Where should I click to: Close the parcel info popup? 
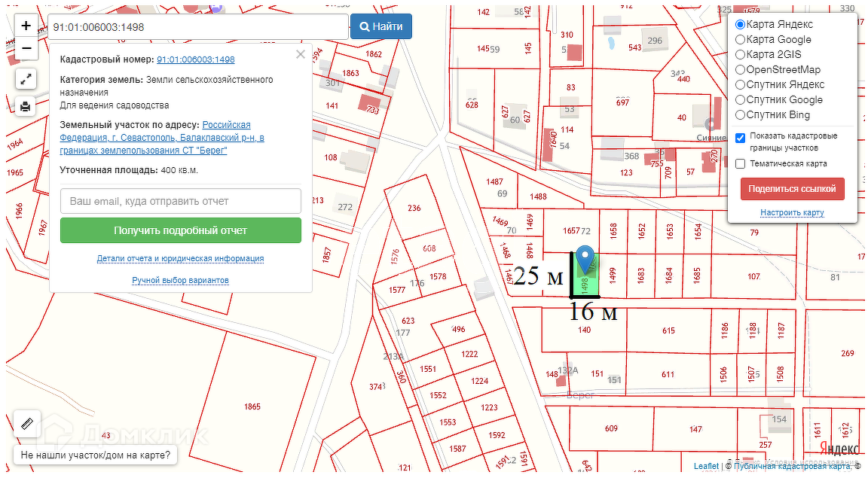[300, 54]
